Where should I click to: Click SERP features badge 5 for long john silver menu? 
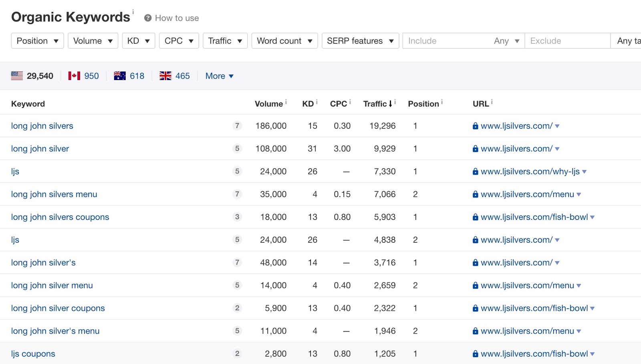click(237, 285)
